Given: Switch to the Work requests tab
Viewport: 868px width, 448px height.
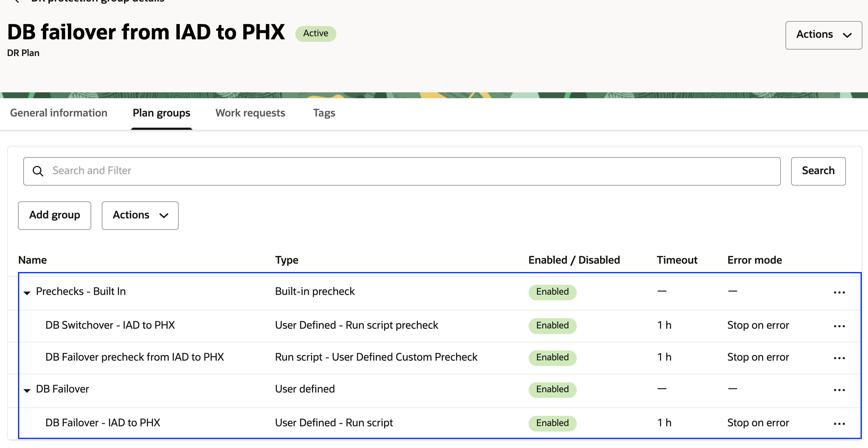Looking at the screenshot, I should 250,113.
